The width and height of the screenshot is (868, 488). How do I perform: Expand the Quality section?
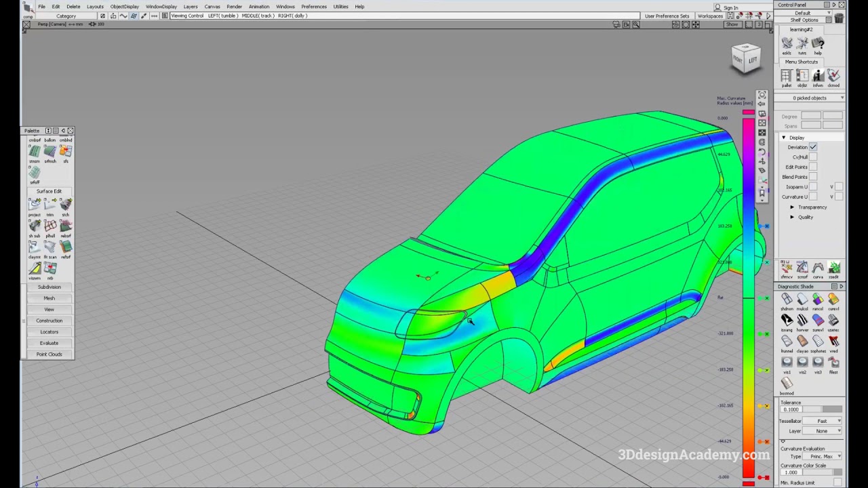pos(792,217)
